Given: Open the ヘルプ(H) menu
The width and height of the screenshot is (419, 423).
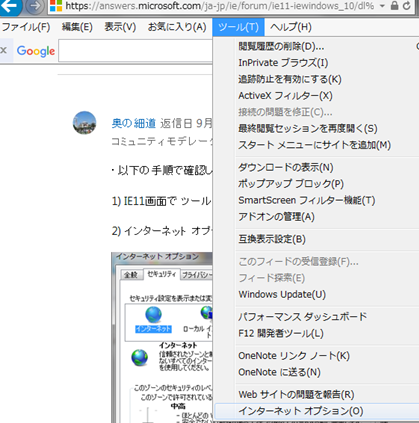Looking at the screenshot, I should 291,27.
